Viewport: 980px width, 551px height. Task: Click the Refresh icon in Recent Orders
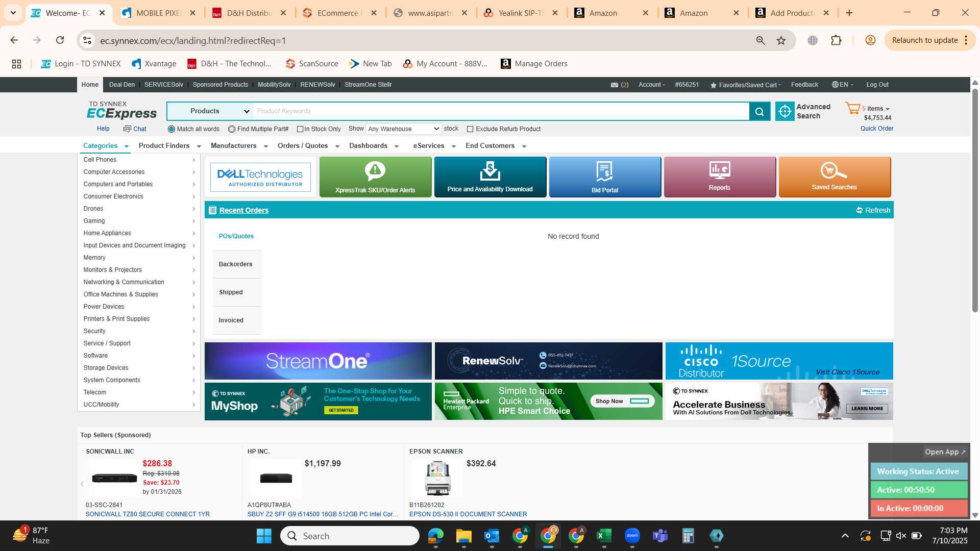pyautogui.click(x=860, y=210)
